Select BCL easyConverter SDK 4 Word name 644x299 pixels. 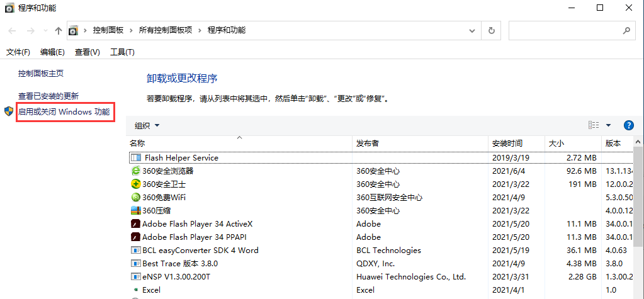pos(200,250)
